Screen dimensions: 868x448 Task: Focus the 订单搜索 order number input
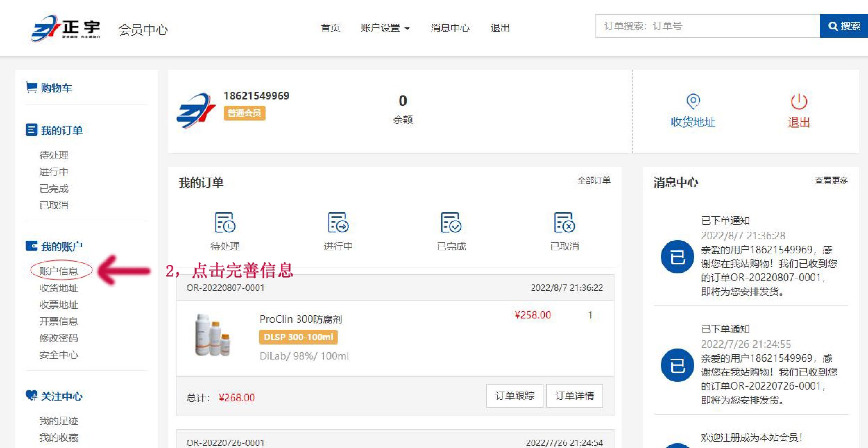click(708, 26)
